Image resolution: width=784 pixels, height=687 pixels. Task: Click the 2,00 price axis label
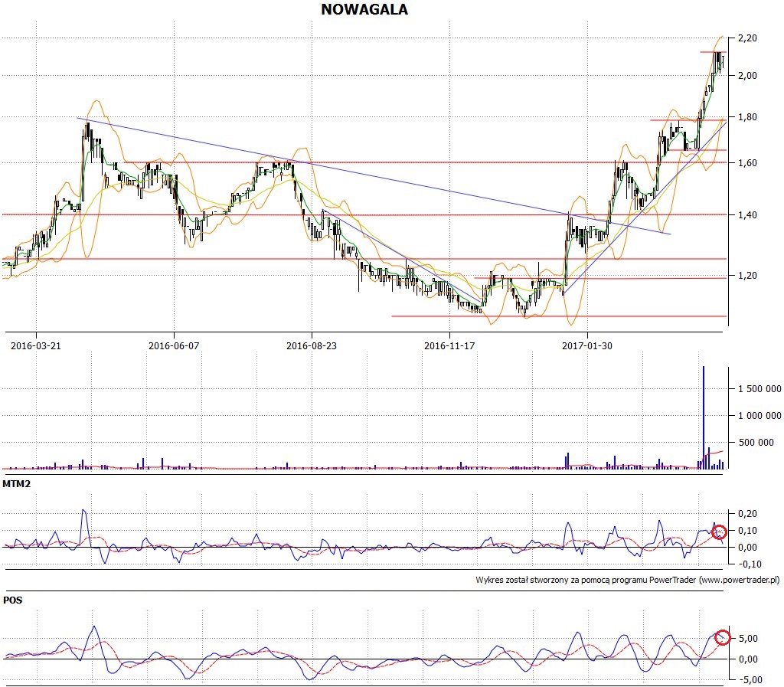(x=747, y=76)
